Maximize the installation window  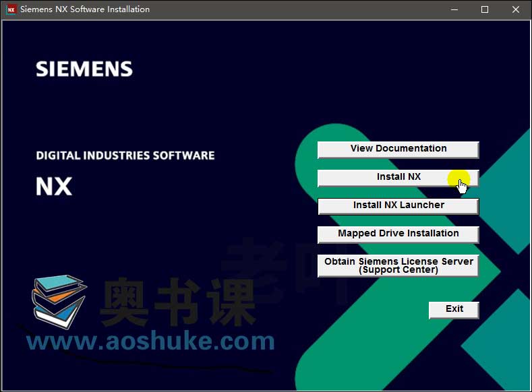(485, 9)
